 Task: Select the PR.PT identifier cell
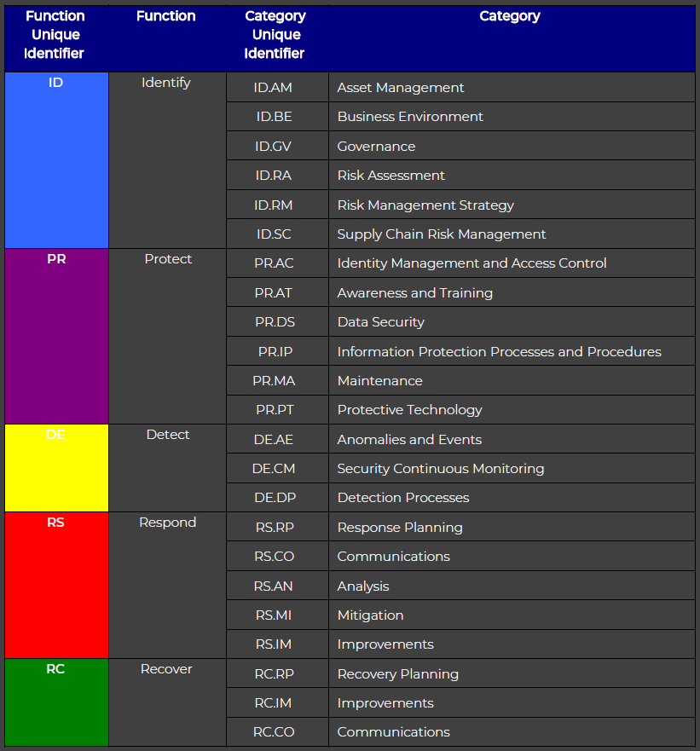point(277,409)
